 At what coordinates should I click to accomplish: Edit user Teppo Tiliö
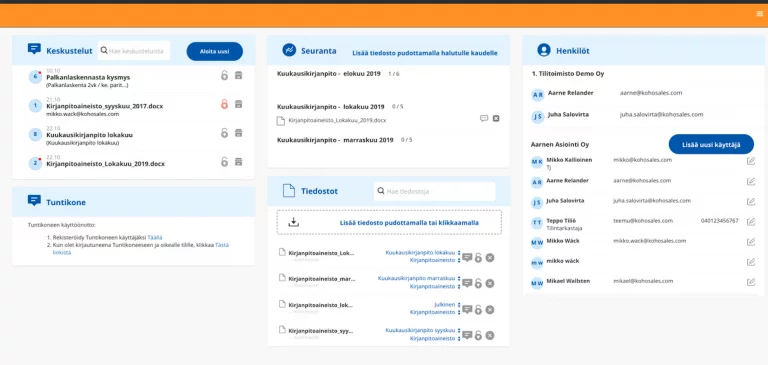(x=751, y=221)
